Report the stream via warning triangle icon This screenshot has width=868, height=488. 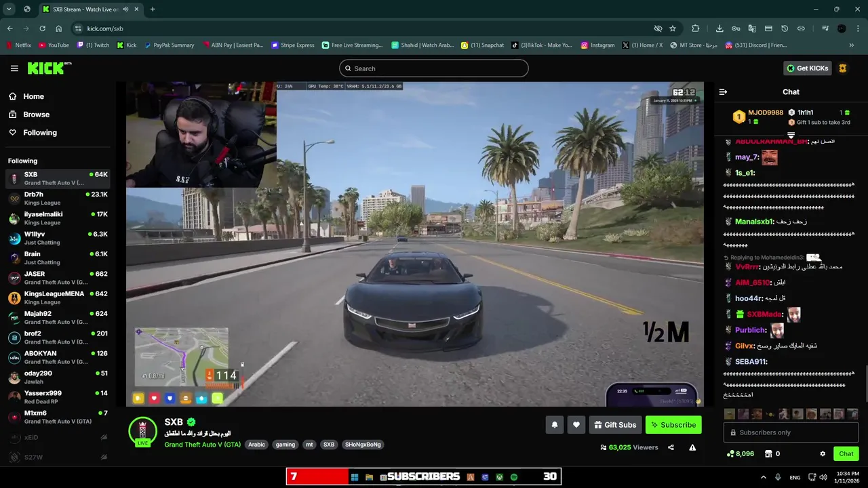(x=692, y=447)
